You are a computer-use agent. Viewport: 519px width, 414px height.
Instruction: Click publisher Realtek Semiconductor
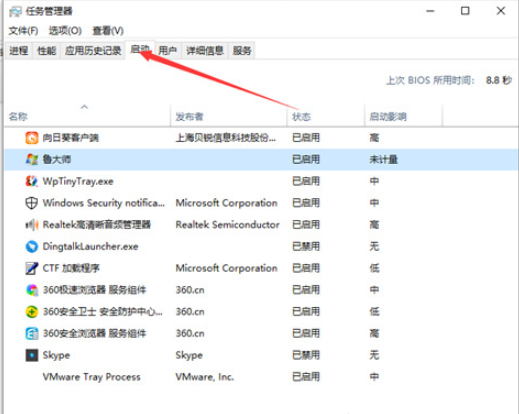click(x=227, y=225)
